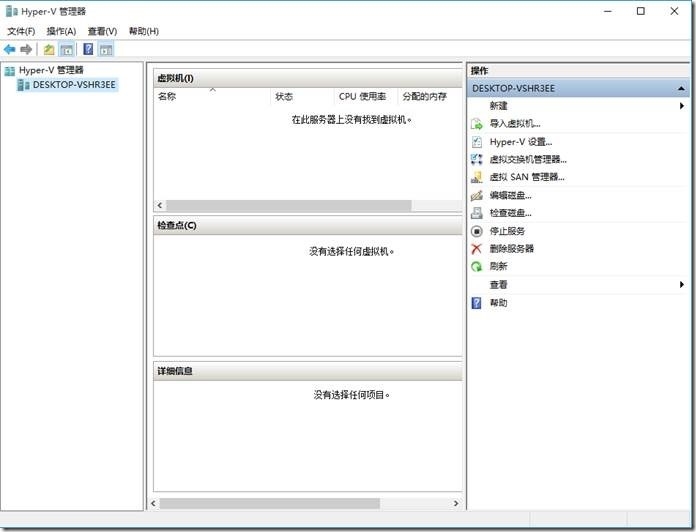Viewport: 696px width, 532px height.
Task: Open the 帮助(H) menu
Action: pyautogui.click(x=144, y=31)
